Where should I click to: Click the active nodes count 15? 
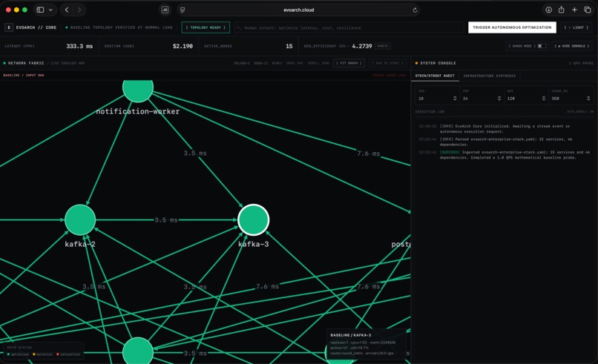pyautogui.click(x=289, y=46)
